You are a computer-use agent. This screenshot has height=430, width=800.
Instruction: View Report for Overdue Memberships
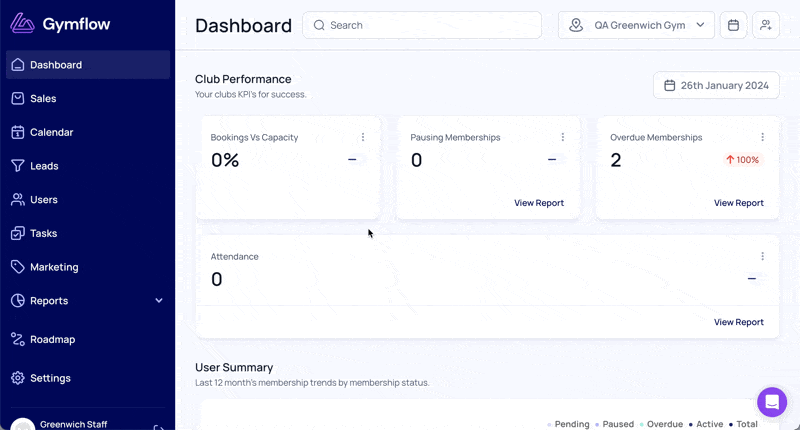click(738, 203)
